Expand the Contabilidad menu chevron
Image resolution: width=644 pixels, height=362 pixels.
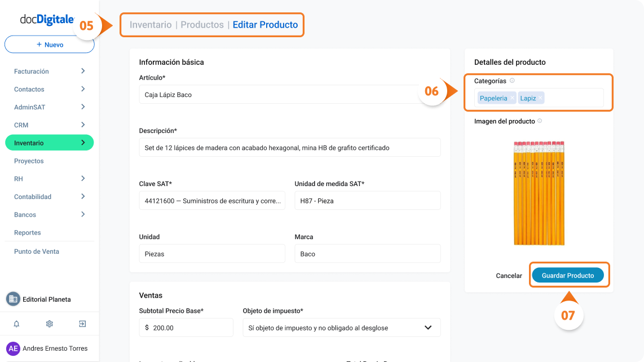pos(83,196)
